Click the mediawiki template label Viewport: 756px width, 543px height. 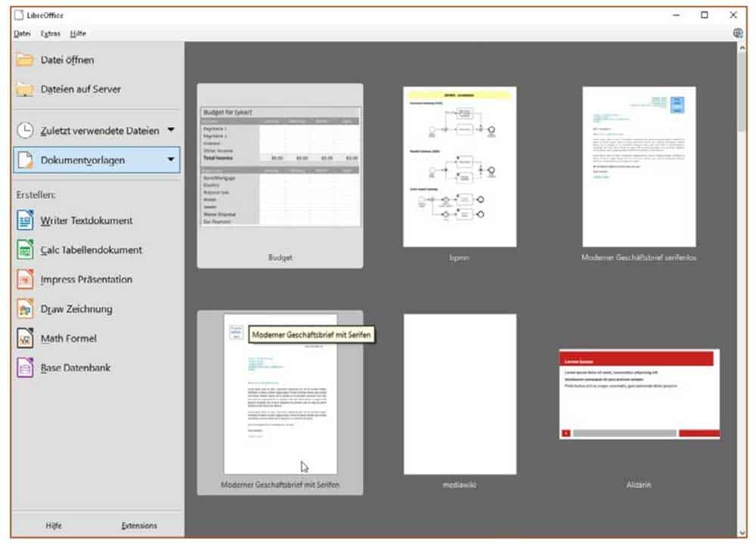(459, 485)
